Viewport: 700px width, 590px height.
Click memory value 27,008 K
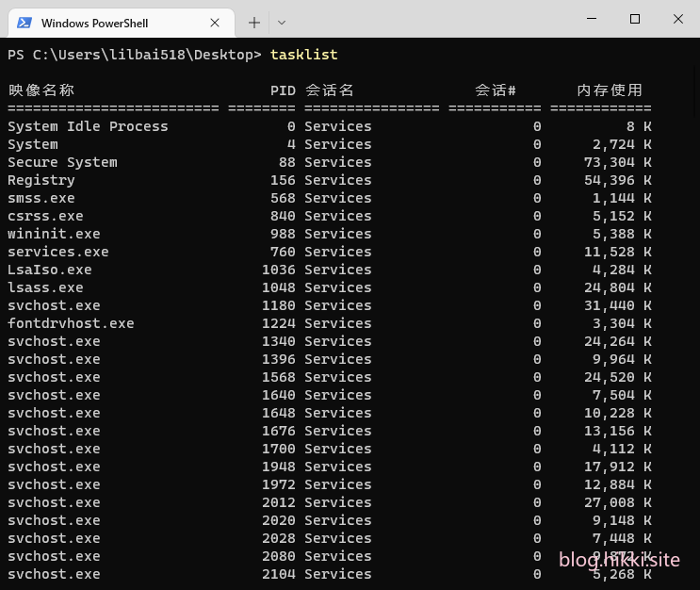(x=618, y=502)
